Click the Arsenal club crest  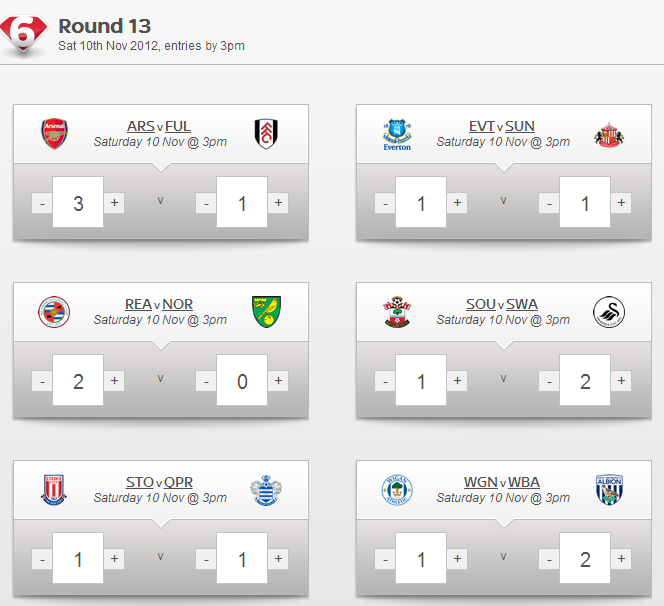[x=54, y=134]
